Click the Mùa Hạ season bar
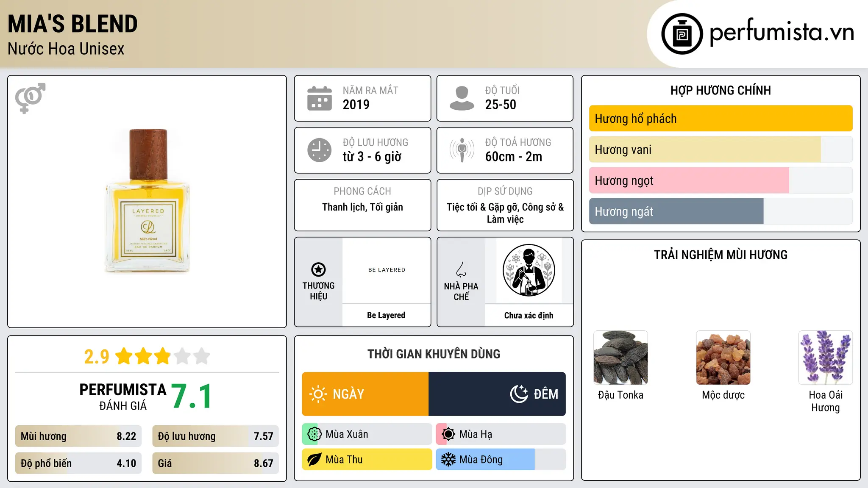 click(x=501, y=434)
